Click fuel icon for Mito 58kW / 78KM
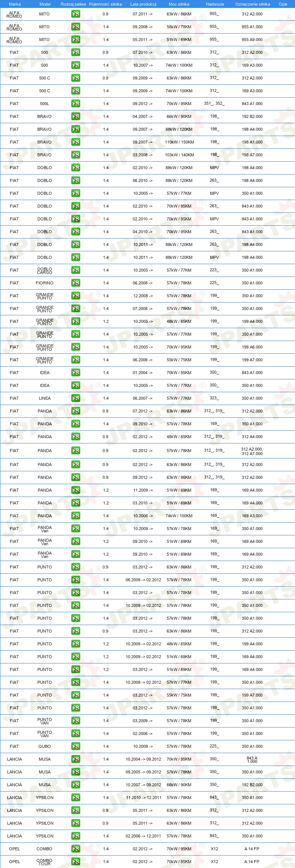295x868 pixels. [75, 27]
